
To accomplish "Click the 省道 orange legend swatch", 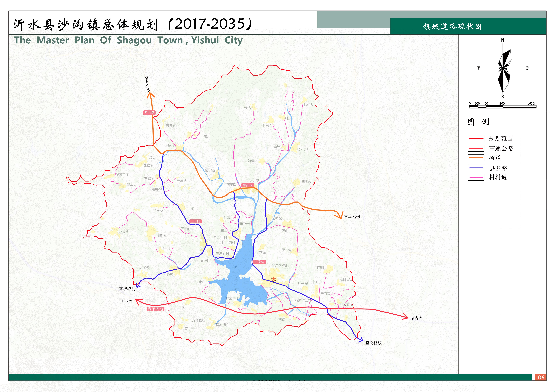I will (x=476, y=158).
